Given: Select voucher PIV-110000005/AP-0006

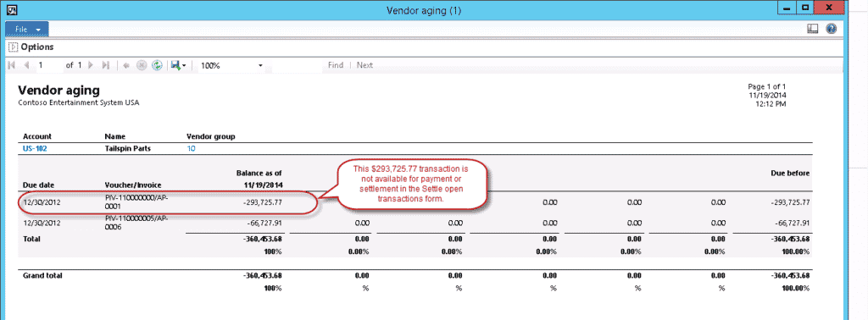Looking at the screenshot, I should coord(136,222).
